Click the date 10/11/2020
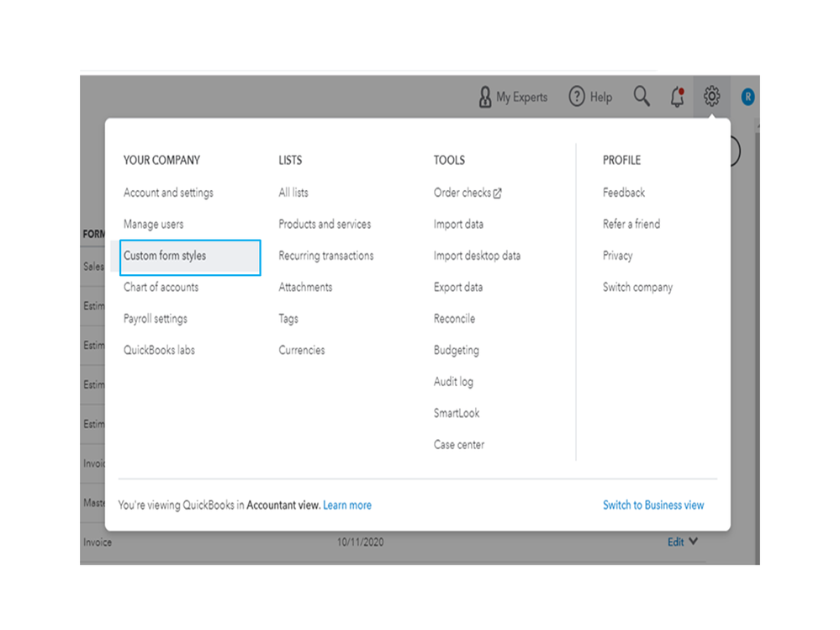840x630 pixels. 360,543
